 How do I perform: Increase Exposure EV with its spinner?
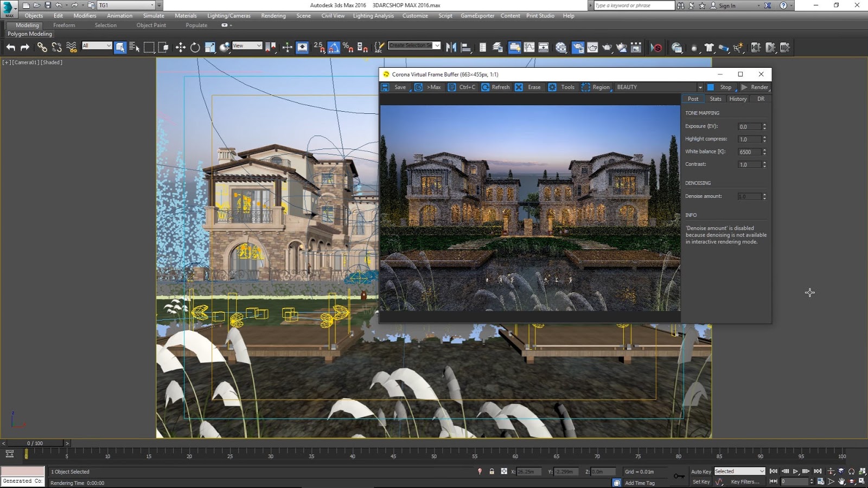tap(765, 124)
